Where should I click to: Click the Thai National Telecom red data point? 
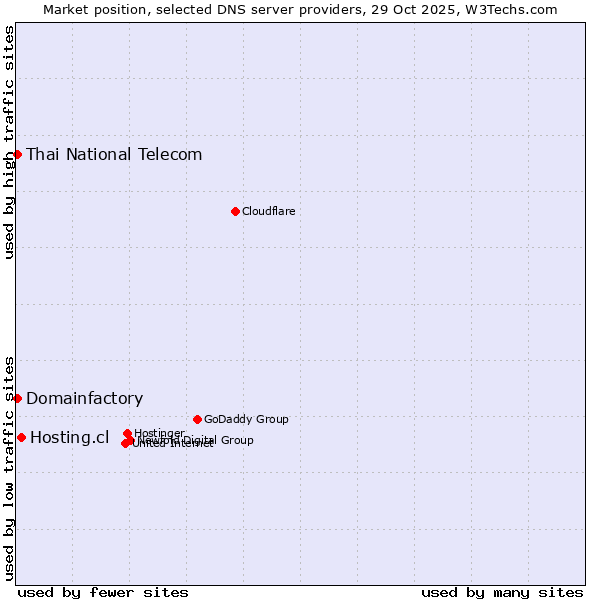click(x=17, y=154)
